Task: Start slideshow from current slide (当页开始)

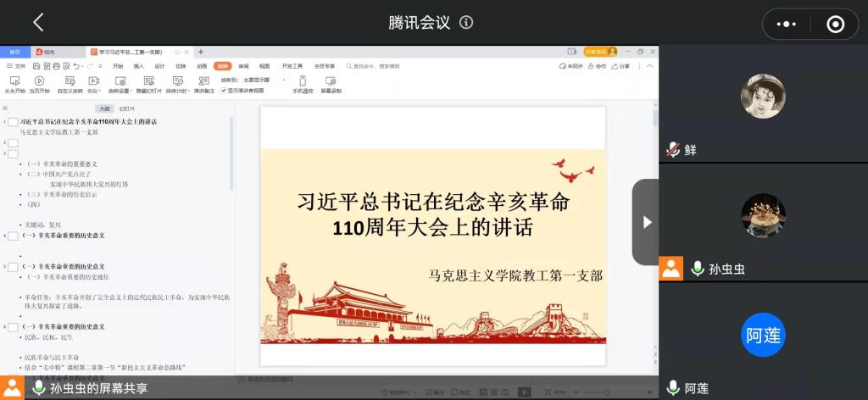Action: [x=39, y=82]
